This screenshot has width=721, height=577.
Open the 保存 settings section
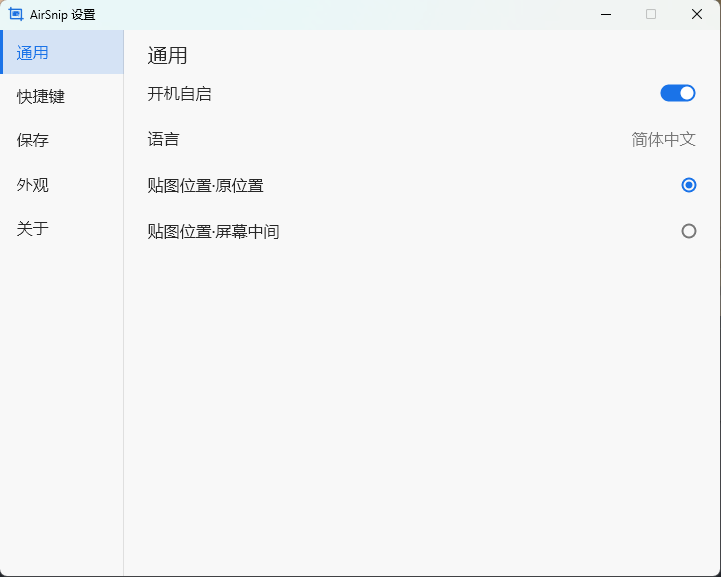click(x=62, y=140)
